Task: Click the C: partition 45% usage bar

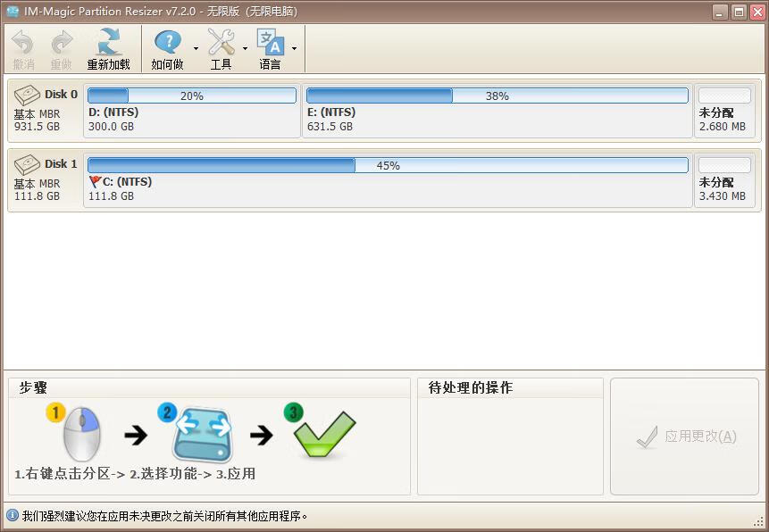Action: [388, 165]
